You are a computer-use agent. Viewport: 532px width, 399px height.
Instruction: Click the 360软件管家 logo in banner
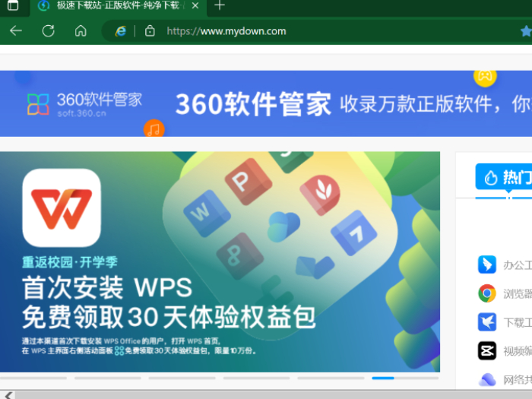(84, 104)
